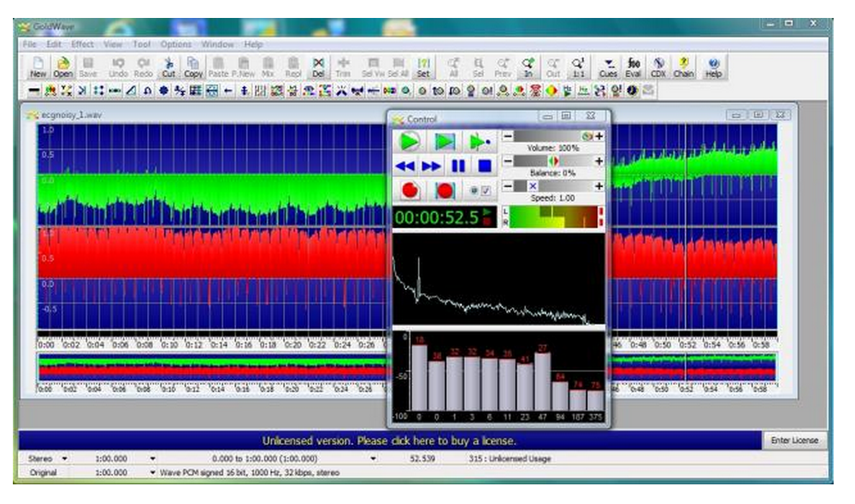Viewport: 855px width, 504px height.
Task: Start playback with green Play button
Action: tap(410, 142)
